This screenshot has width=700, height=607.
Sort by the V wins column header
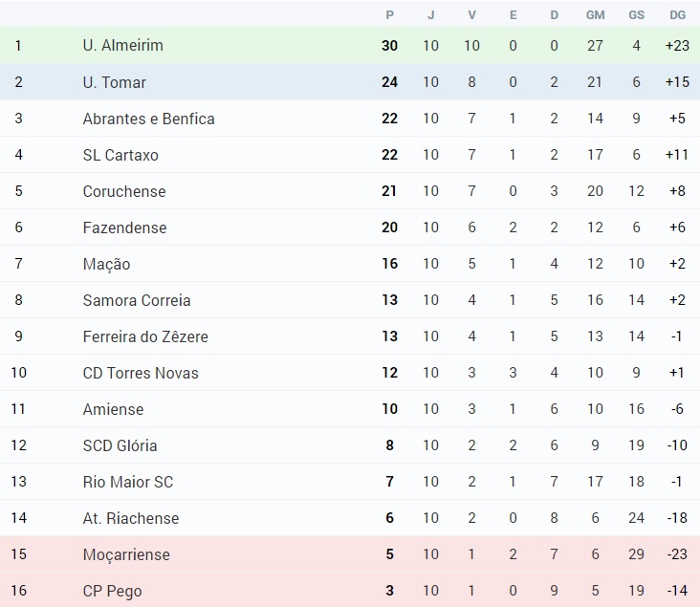click(471, 15)
